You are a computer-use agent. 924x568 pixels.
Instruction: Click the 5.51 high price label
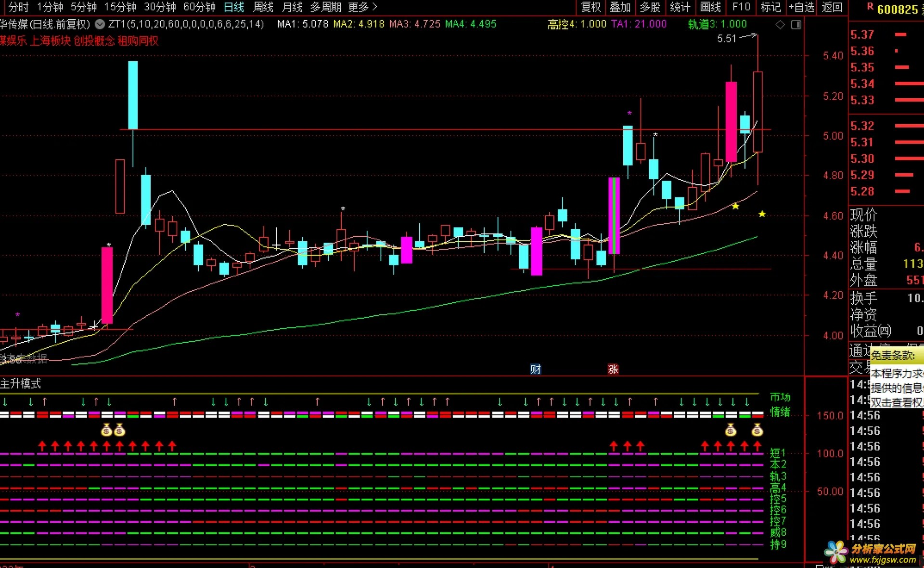(x=727, y=39)
